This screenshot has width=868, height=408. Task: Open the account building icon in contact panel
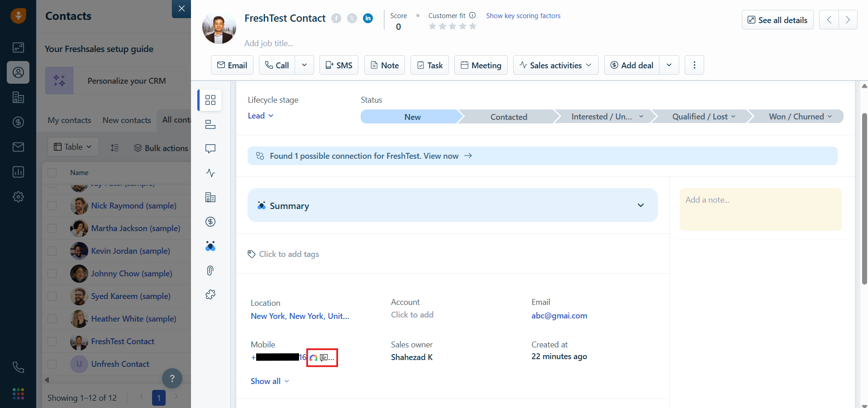[210, 197]
